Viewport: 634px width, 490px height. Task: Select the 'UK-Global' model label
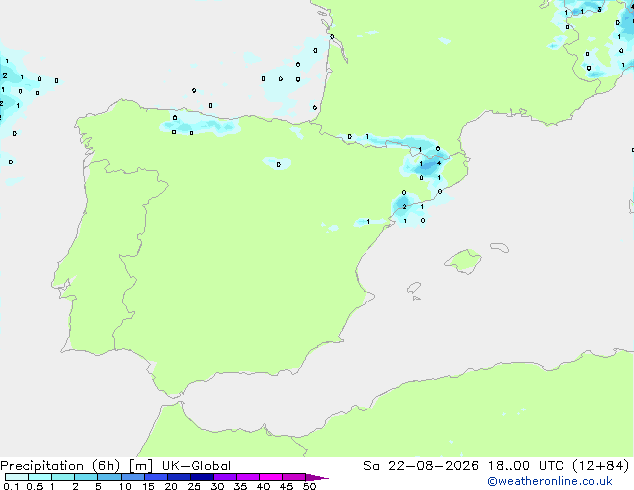click(196, 466)
